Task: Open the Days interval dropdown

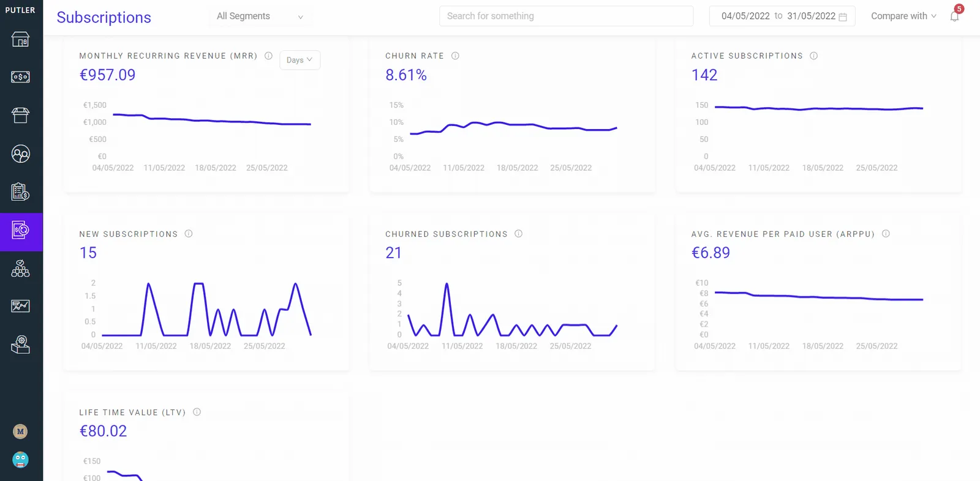Action: click(300, 60)
